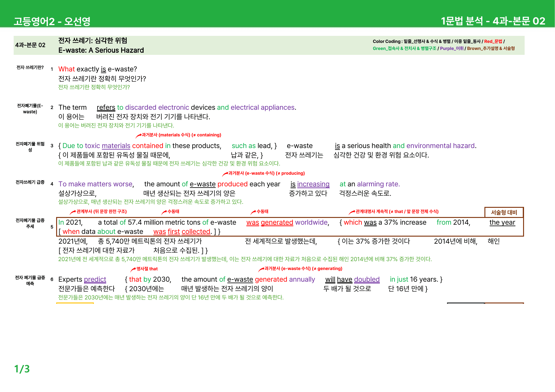
Task: Click the phrase 'electrical appliances' in sentence 2
Action: coord(263,108)
